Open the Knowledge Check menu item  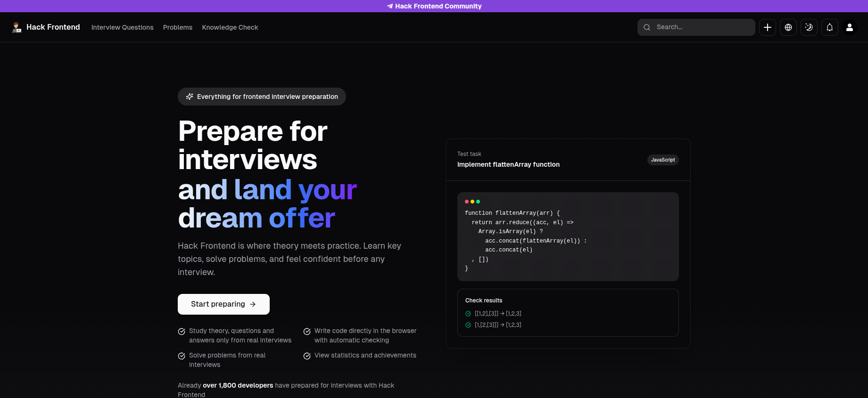coord(230,27)
